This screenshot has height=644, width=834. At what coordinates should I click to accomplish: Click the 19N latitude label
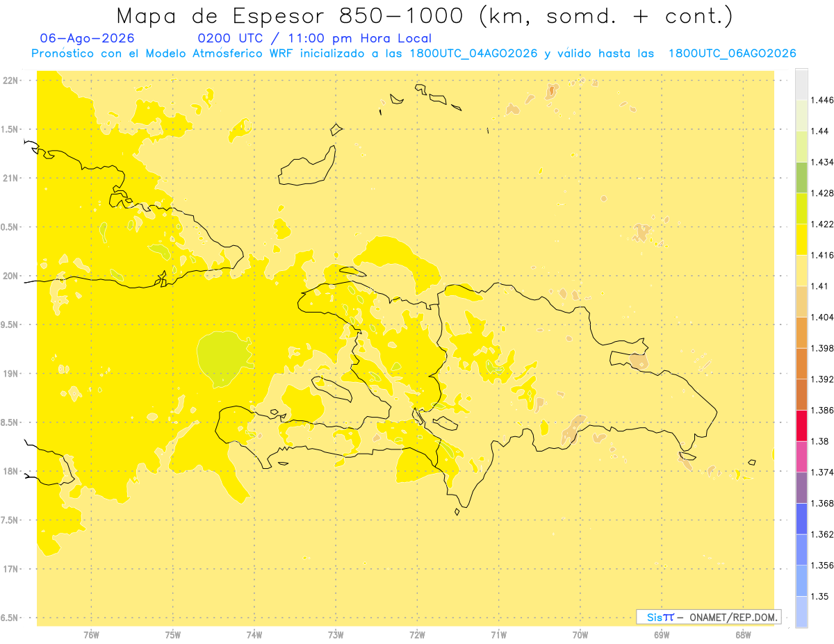tap(11, 374)
